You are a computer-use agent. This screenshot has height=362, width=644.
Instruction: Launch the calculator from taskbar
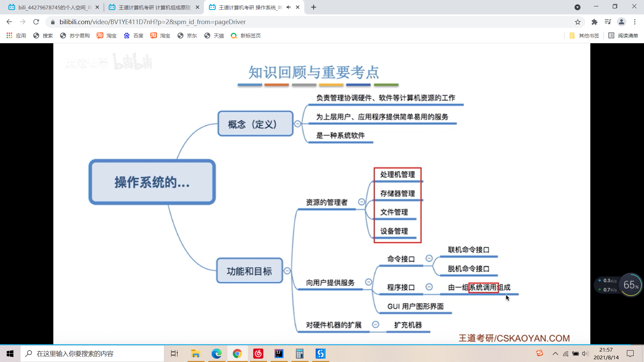point(300,354)
